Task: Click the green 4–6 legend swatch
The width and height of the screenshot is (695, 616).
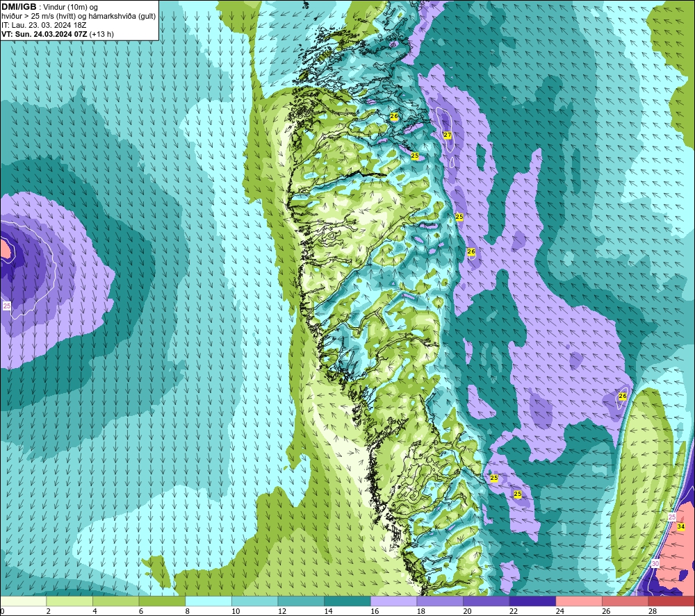Action: [115, 601]
